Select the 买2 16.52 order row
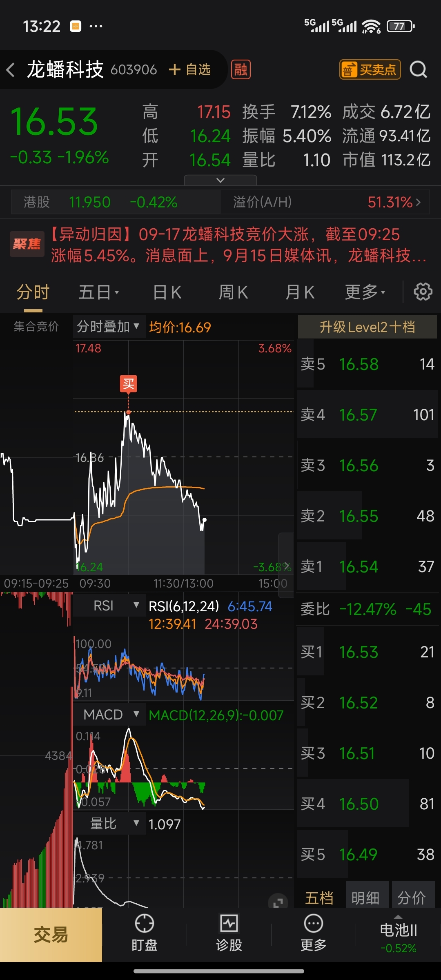 (x=367, y=702)
